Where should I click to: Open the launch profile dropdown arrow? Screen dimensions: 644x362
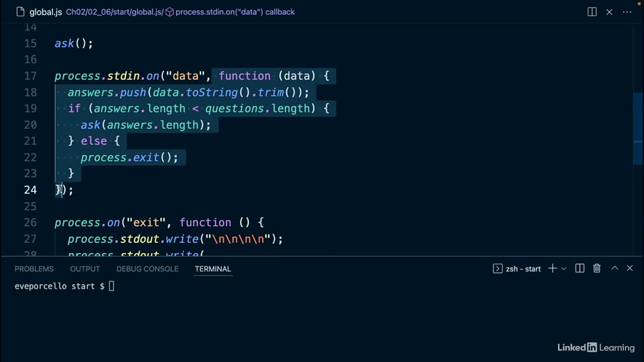(x=564, y=268)
